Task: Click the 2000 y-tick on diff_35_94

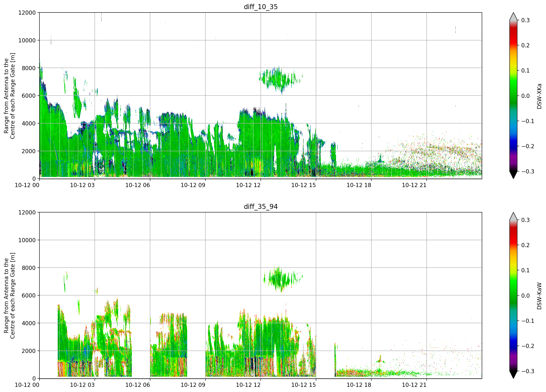Action: (x=29, y=351)
